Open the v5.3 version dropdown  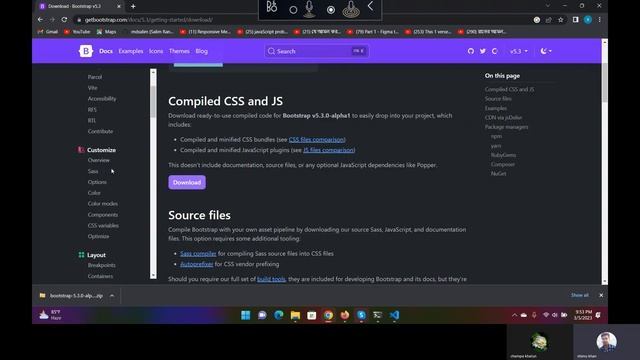(x=519, y=51)
